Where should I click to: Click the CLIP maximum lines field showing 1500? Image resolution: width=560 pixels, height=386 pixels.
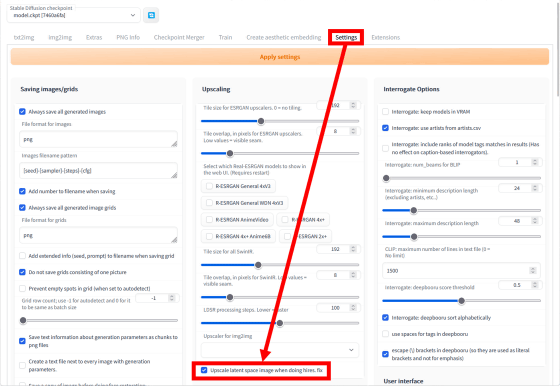(461, 271)
